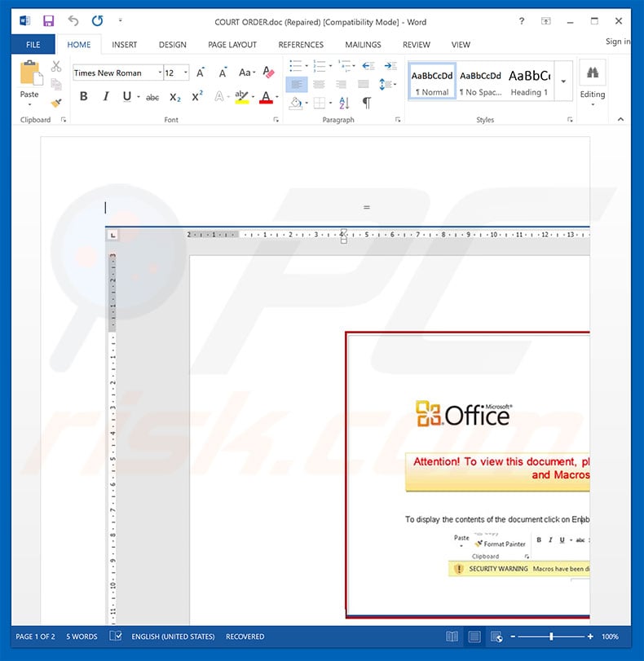Screen dimensions: 644x661
Task: Toggle Show/Hide paragraph marks
Action: 367,103
